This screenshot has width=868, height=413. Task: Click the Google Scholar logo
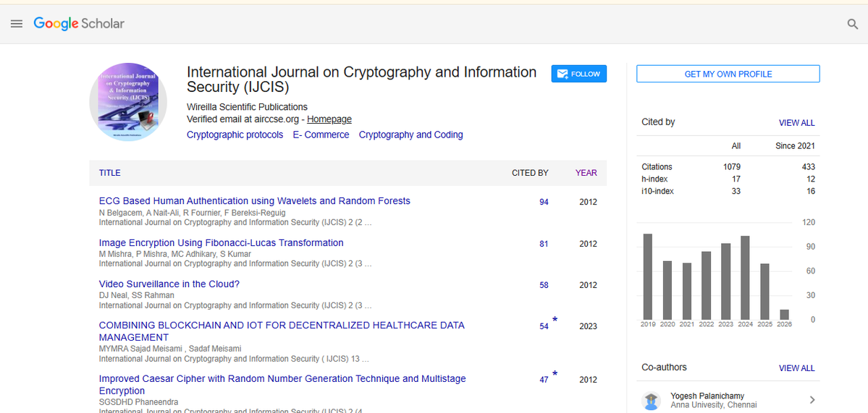coord(79,23)
